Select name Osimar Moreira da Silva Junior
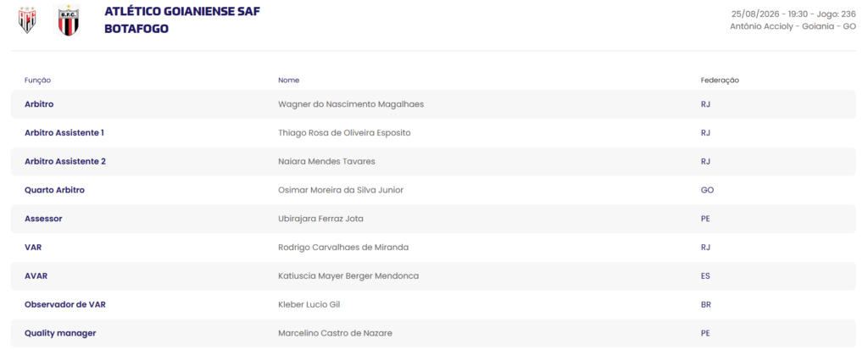Viewport: 868px width, 350px height. (x=341, y=190)
